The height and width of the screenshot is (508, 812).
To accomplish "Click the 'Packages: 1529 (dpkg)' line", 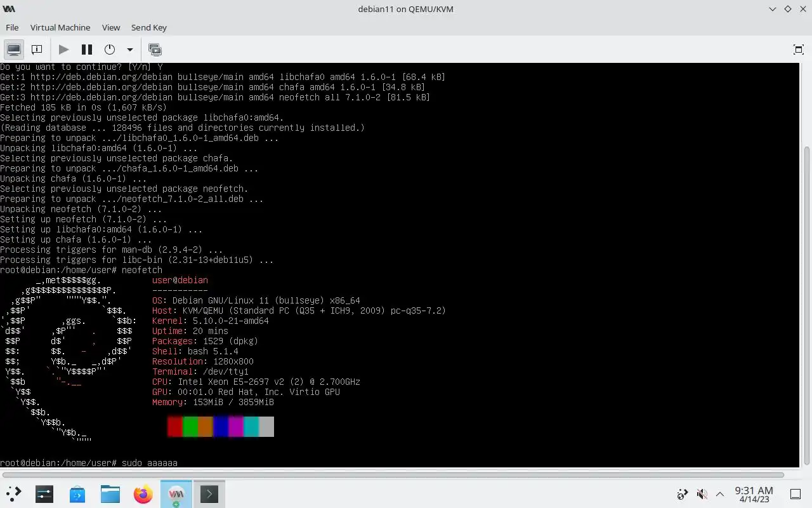I will (205, 341).
